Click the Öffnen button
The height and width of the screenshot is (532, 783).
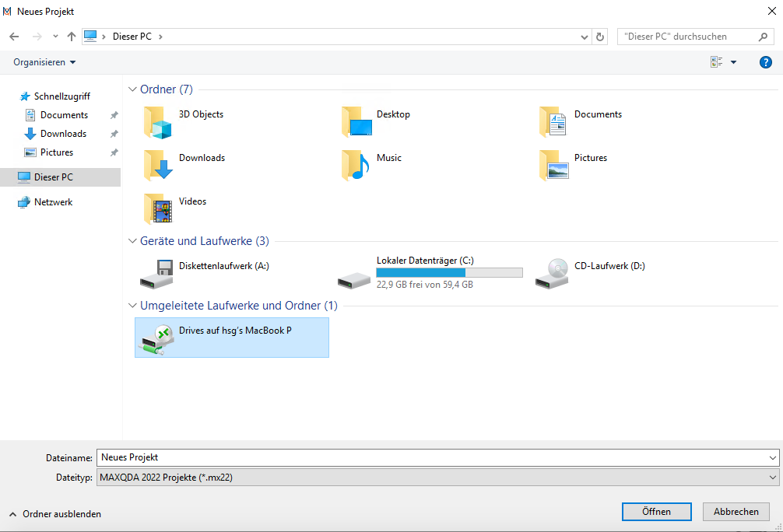point(656,512)
